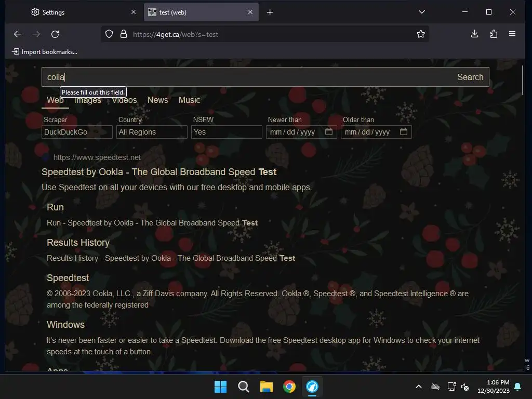This screenshot has width=532, height=399.
Task: Open the NSFW Yes dropdown
Action: 227,132
